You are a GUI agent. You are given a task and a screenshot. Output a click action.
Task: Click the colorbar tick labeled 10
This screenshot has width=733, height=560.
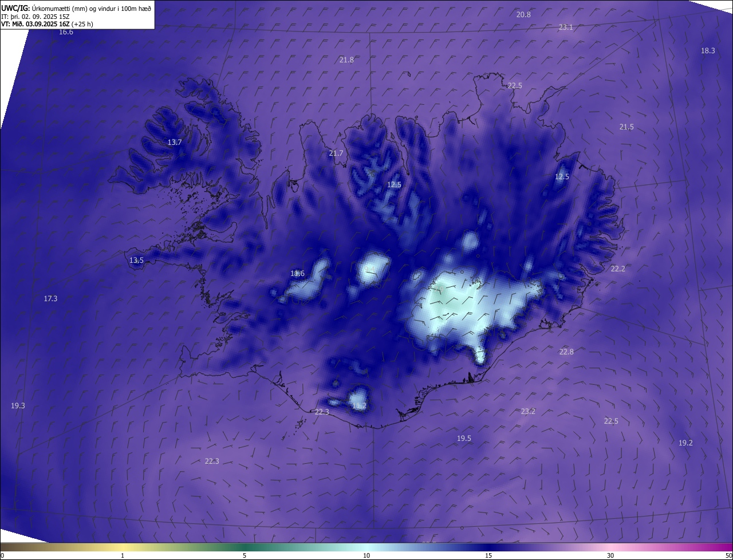[x=366, y=555]
